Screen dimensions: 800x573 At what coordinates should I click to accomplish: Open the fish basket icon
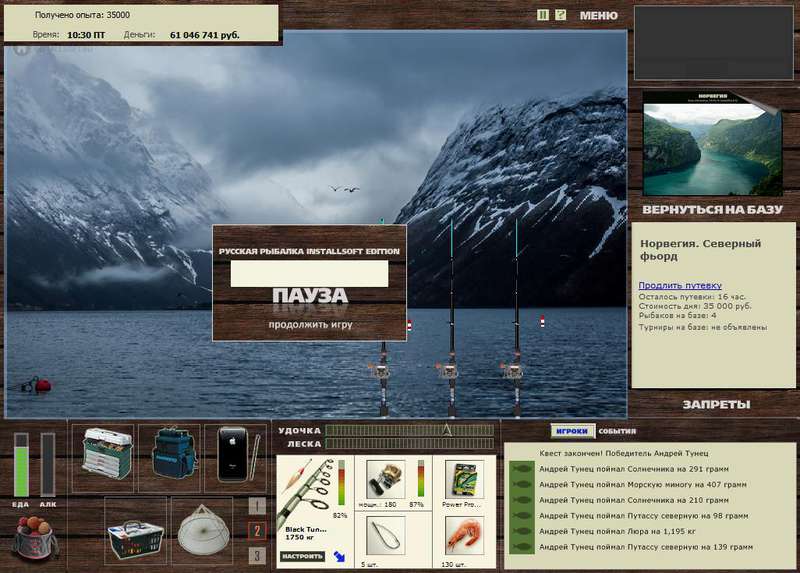pyautogui.click(x=135, y=539)
